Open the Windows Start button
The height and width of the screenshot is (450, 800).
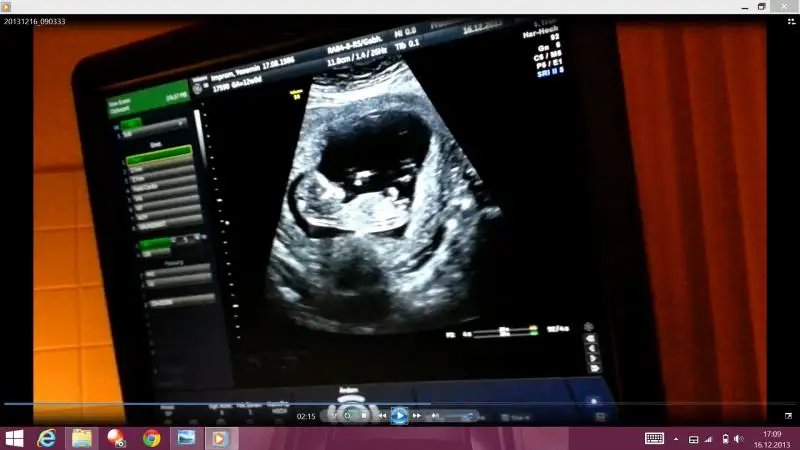(15, 438)
